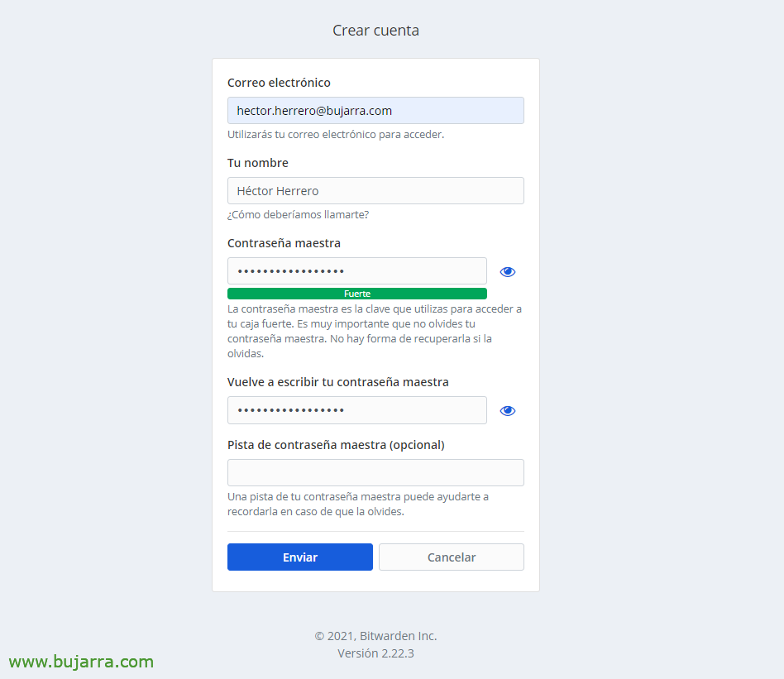Click into the Tu nombre field
Screen dimensions: 784x679
coord(375,190)
